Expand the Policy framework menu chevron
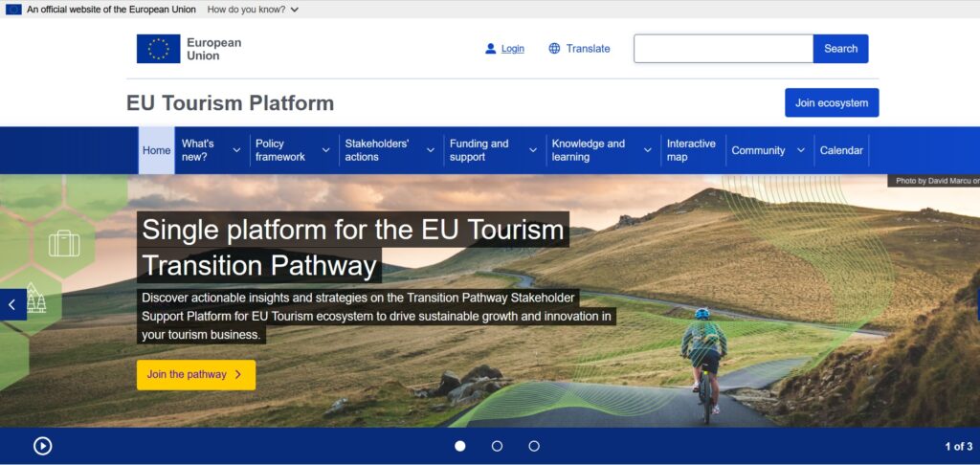The image size is (980, 465). (325, 150)
